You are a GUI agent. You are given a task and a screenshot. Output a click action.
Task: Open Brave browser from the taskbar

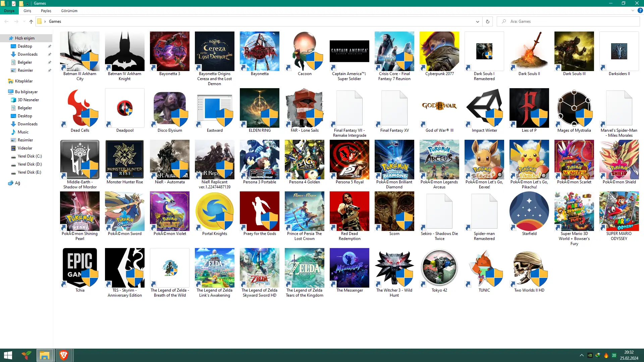[x=64, y=355]
